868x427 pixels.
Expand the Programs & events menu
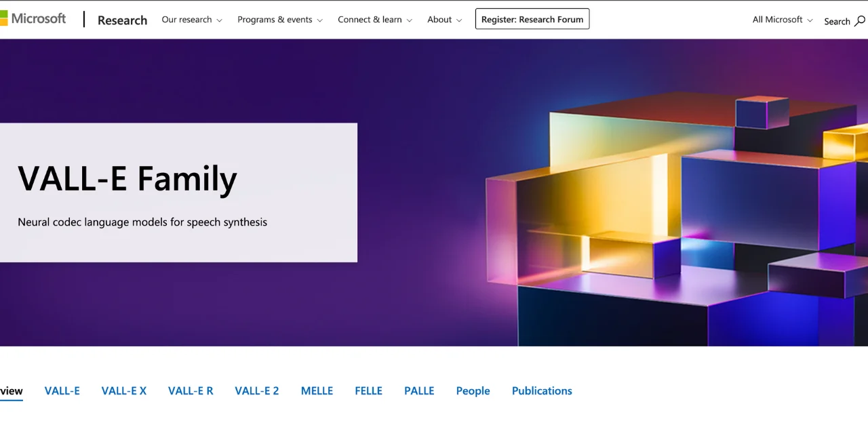(280, 20)
